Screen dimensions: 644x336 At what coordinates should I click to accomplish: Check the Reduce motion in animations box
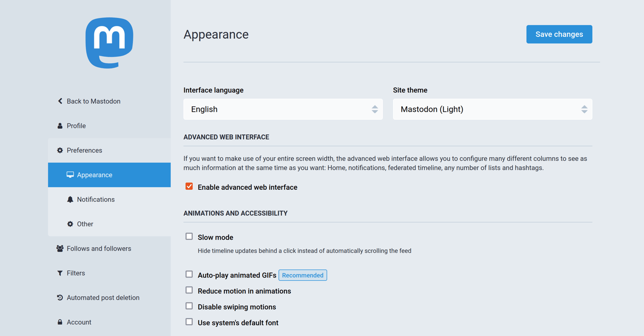pyautogui.click(x=189, y=290)
